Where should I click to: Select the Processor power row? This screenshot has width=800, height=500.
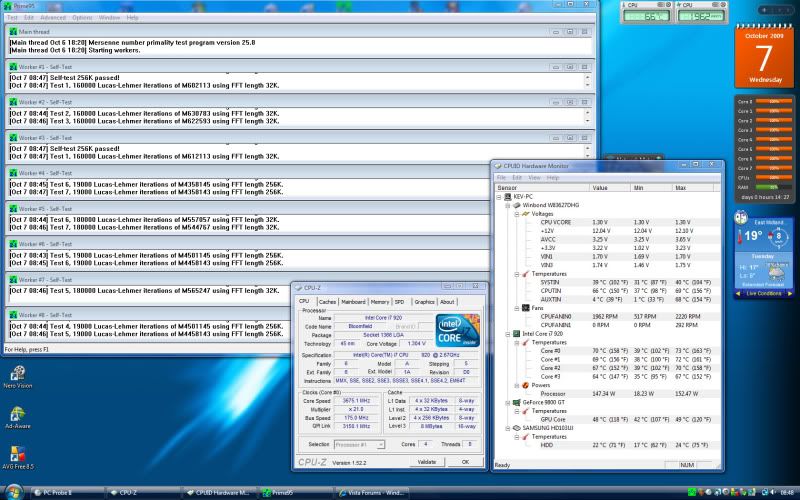[x=607, y=394]
